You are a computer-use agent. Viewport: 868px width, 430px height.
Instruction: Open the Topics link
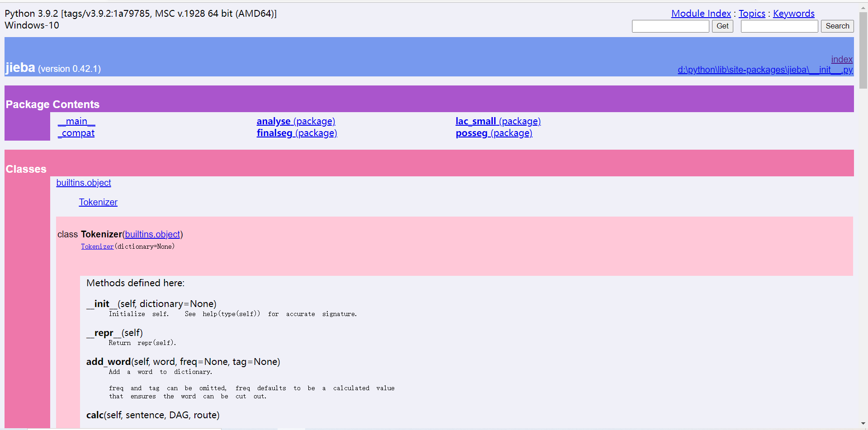(x=752, y=14)
